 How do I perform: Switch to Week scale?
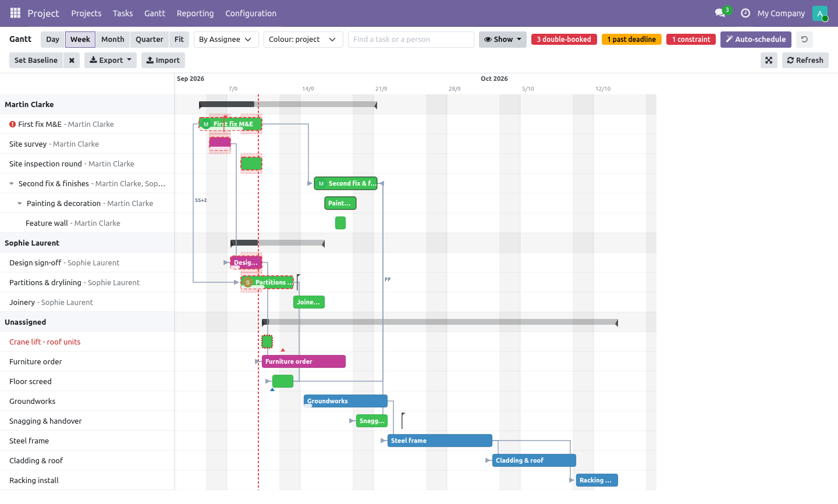pos(80,40)
